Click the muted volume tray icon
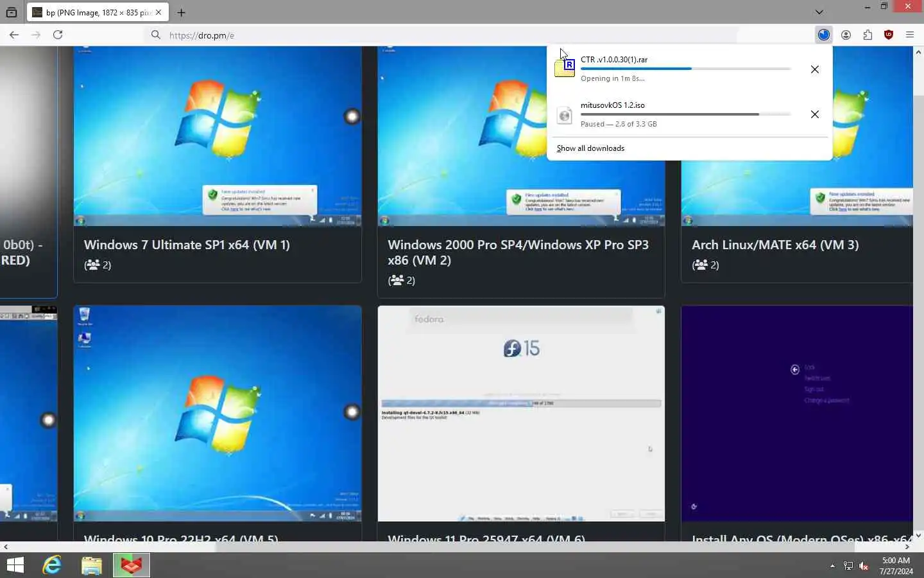This screenshot has height=578, width=924. point(864,566)
